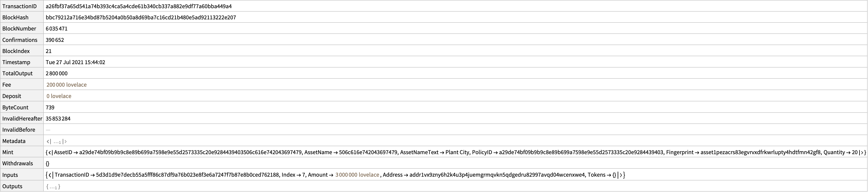
Task: Select the BlockHash label
Action: coord(16,17)
